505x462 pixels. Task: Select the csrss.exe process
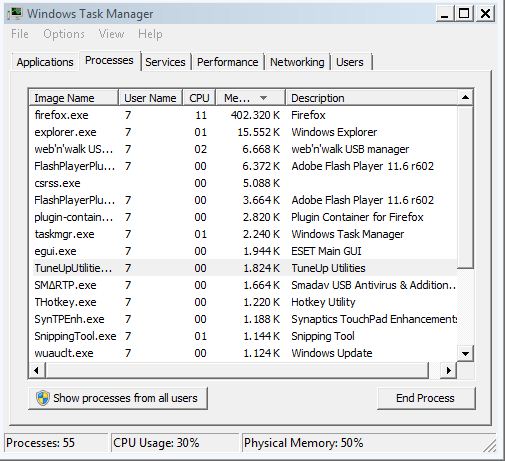pyautogui.click(x=243, y=183)
